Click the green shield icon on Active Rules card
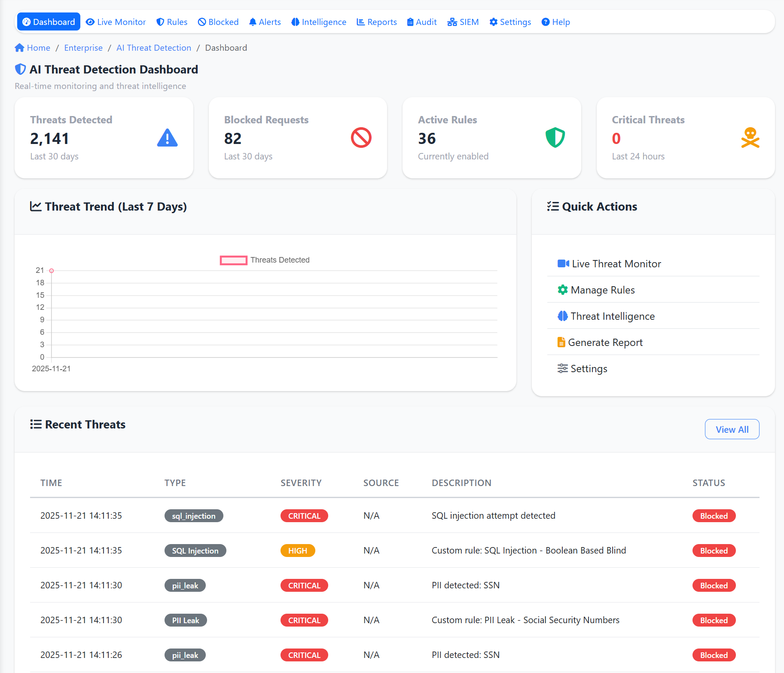This screenshot has width=784, height=673. click(555, 138)
